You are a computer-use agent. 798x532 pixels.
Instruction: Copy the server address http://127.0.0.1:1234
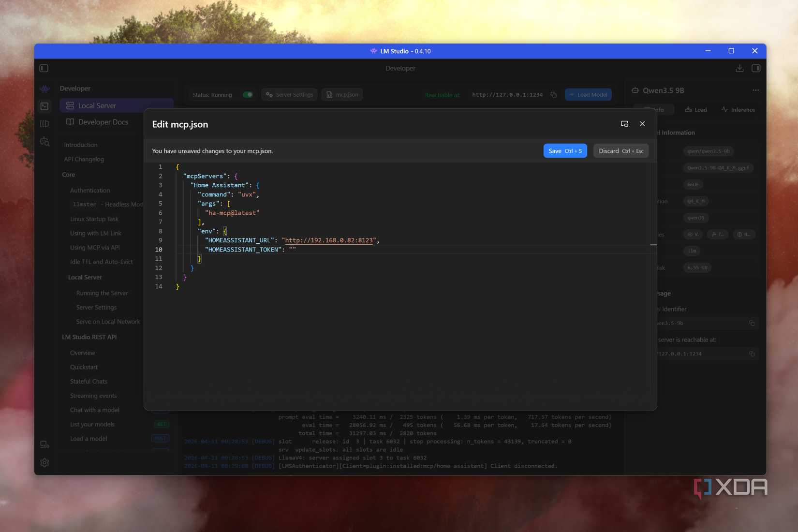click(554, 95)
